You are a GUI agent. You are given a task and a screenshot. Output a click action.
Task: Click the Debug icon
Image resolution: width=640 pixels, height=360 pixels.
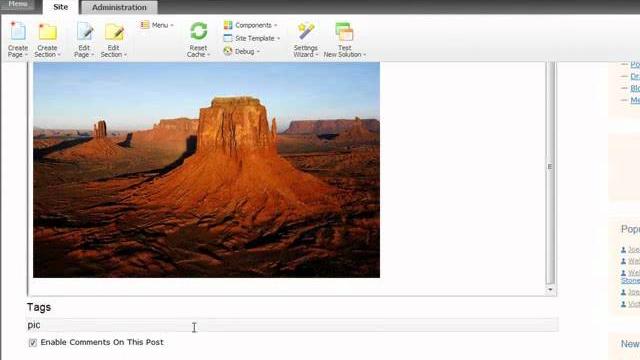tap(228, 51)
